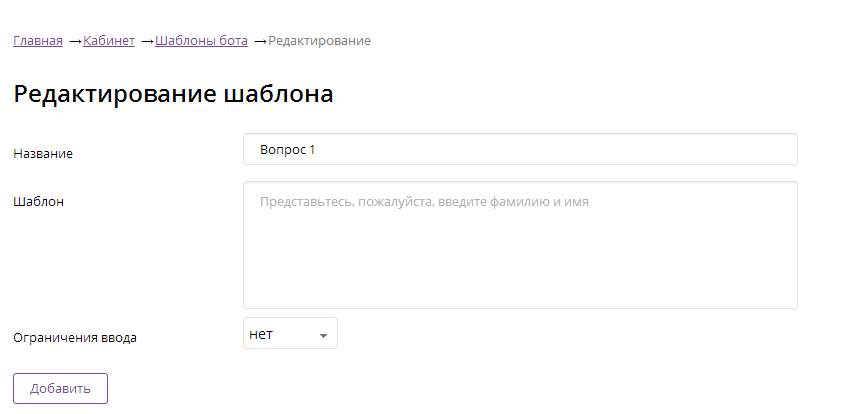Viewport: 841px width, 414px height.
Task: Click the arrow between Главная and Кабинет
Action: point(75,41)
